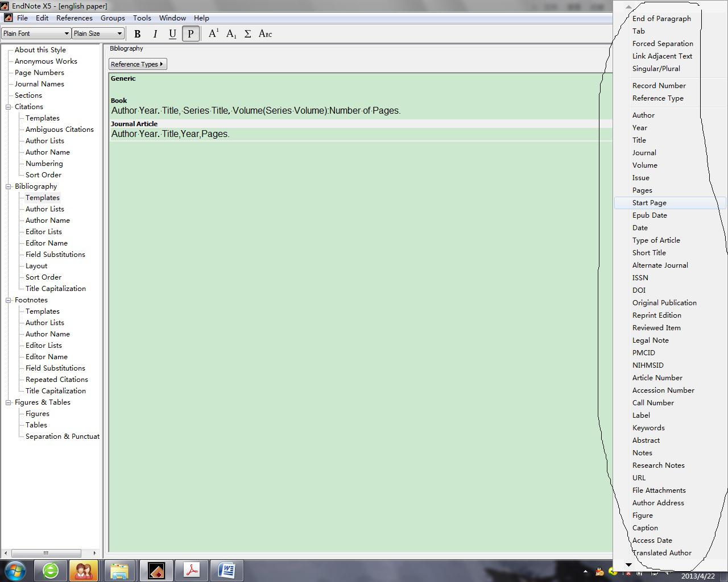Open the References menu
Viewport: 728px width, 582px height.
click(75, 18)
